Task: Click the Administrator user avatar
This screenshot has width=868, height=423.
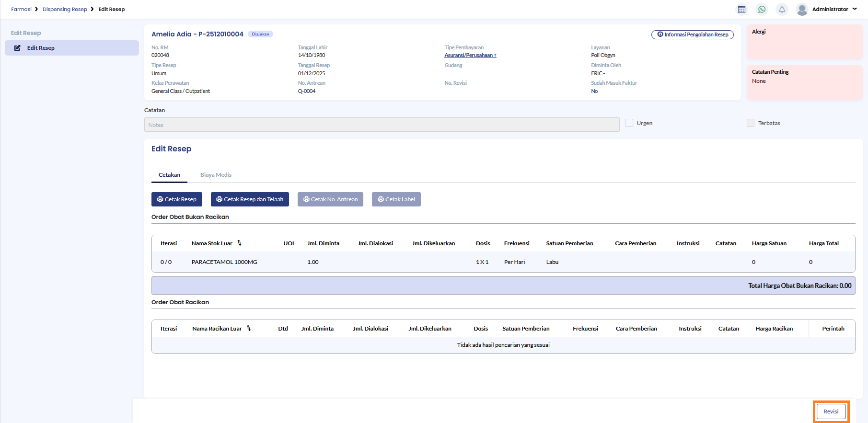Action: point(802,9)
